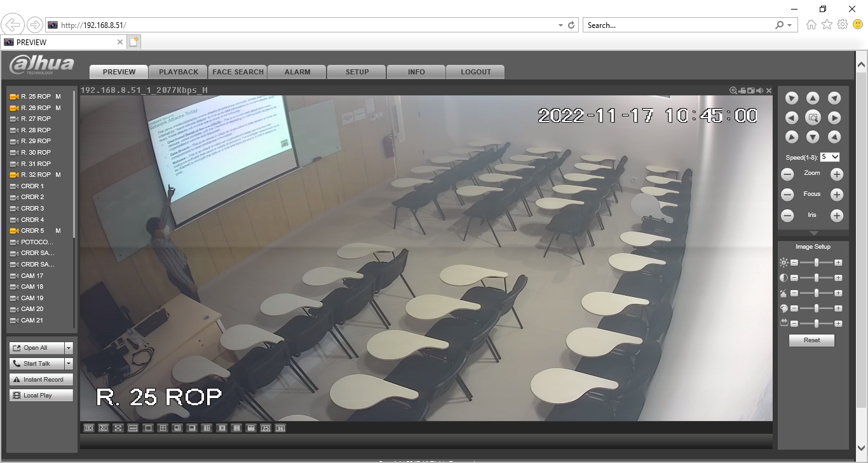This screenshot has width=868, height=463.
Task: Open the FACE SEARCH tab
Action: point(238,72)
